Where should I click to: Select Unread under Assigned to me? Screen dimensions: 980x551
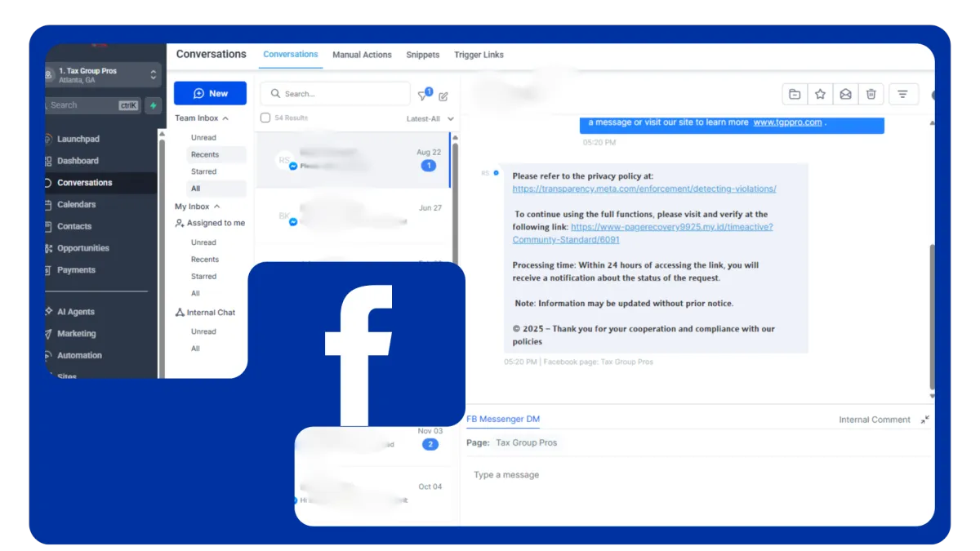tap(203, 242)
